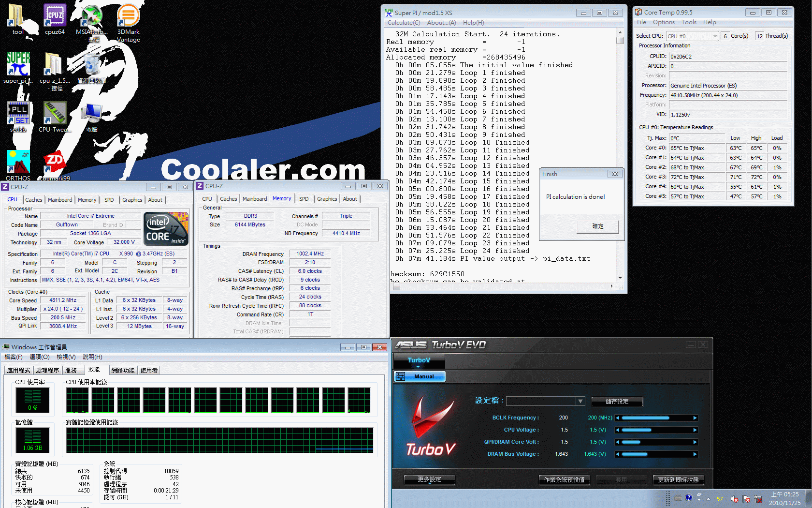Switch to Mainboard tab in left CPU-Z
Image resolution: width=812 pixels, height=508 pixels.
(x=60, y=200)
